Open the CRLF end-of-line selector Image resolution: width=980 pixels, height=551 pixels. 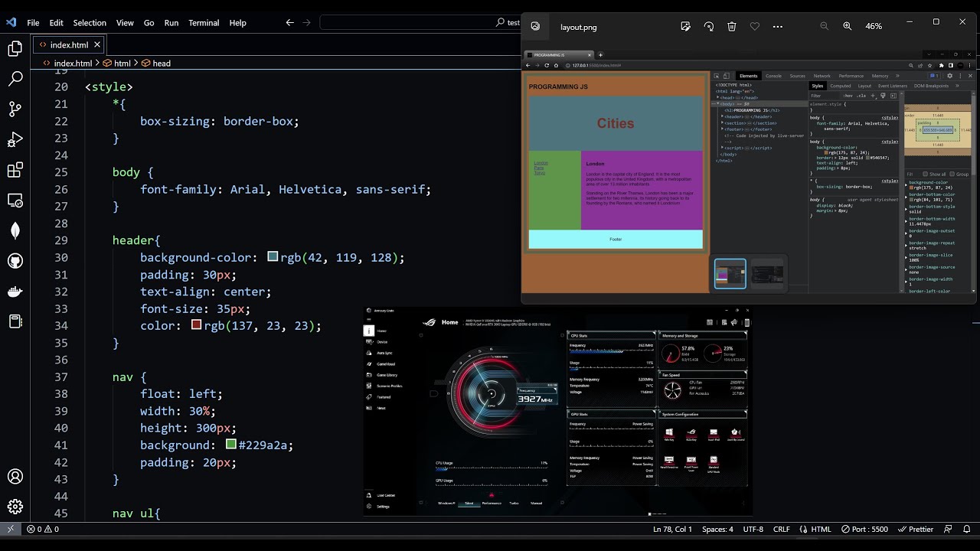click(x=782, y=529)
